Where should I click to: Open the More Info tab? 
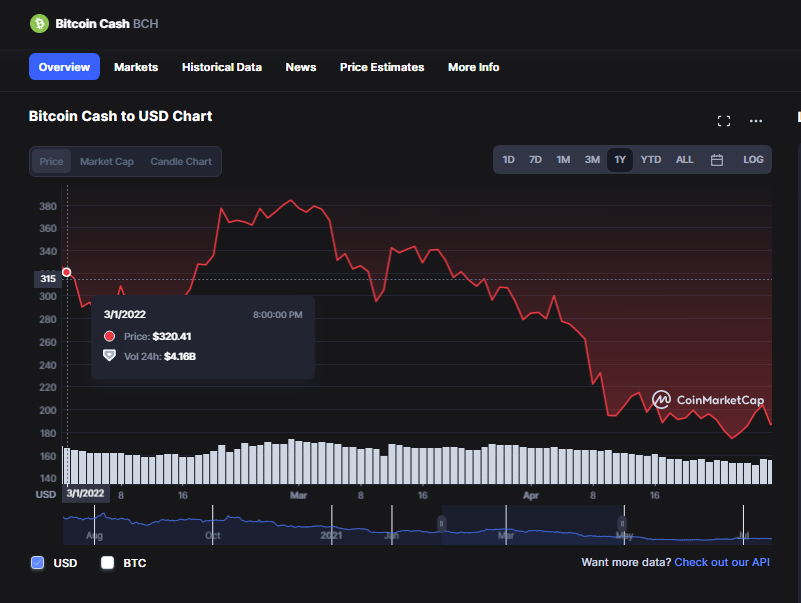(474, 67)
